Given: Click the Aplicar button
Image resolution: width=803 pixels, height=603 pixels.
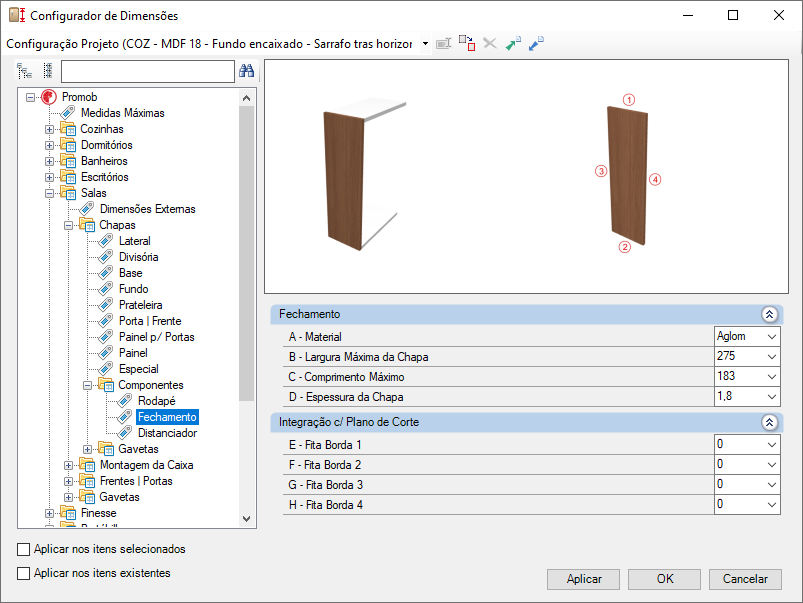Looking at the screenshot, I should coord(583,579).
